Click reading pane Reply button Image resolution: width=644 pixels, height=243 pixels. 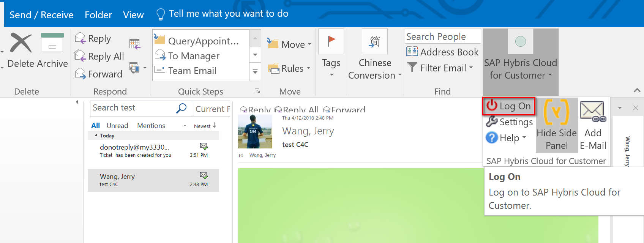(x=255, y=110)
